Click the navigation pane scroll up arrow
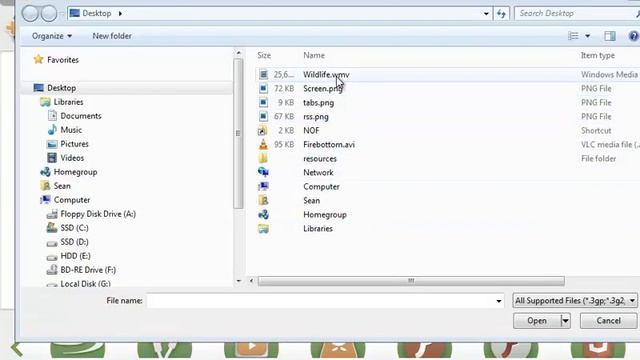 [238, 53]
